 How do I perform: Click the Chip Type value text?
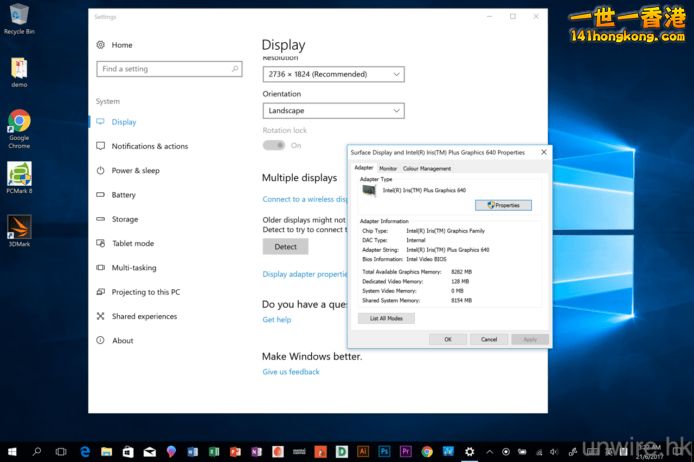[445, 231]
